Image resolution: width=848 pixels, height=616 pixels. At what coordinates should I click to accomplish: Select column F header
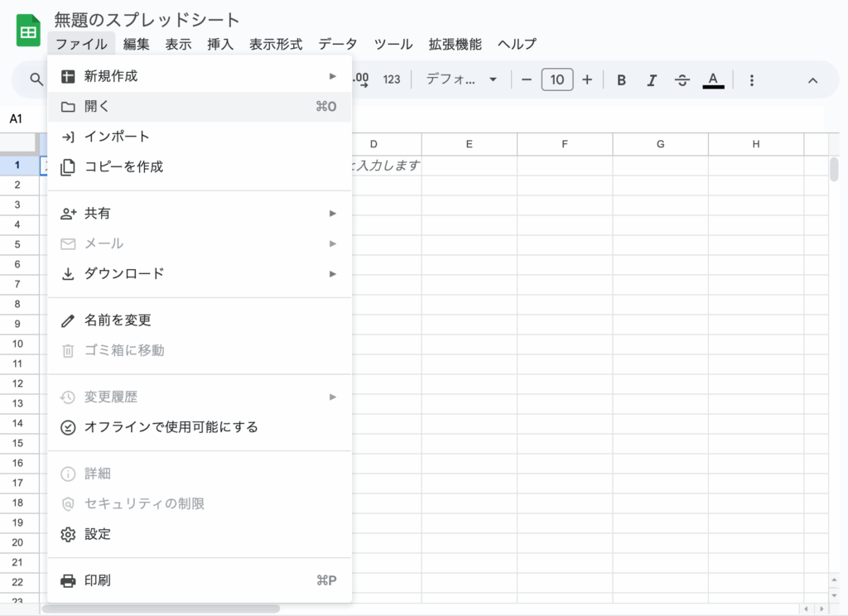point(565,143)
